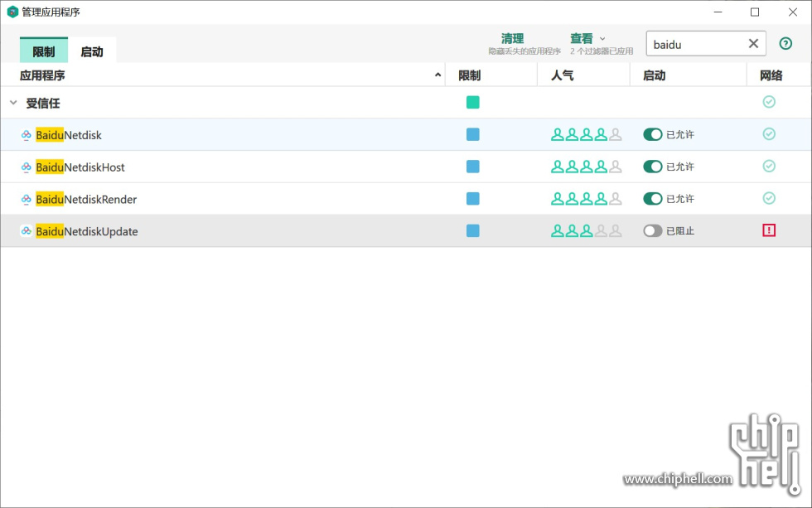
Task: Select the BaiduNetdiskHost row name
Action: pos(80,167)
